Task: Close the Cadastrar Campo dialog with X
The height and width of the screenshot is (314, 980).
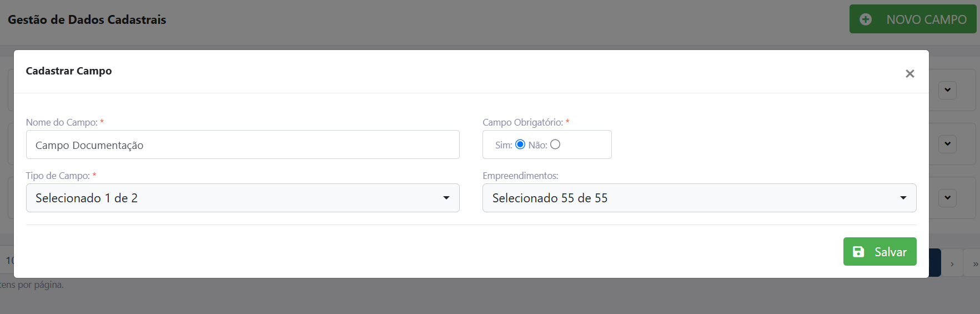Action: (x=909, y=73)
